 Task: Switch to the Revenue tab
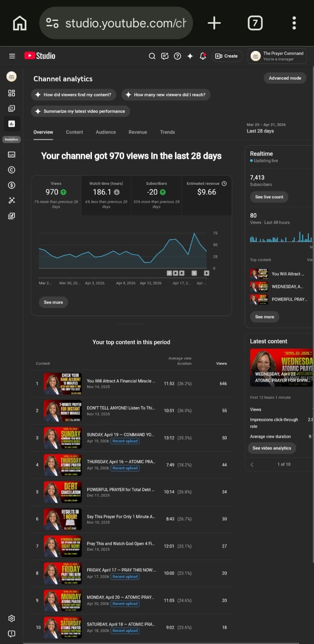[x=138, y=132]
